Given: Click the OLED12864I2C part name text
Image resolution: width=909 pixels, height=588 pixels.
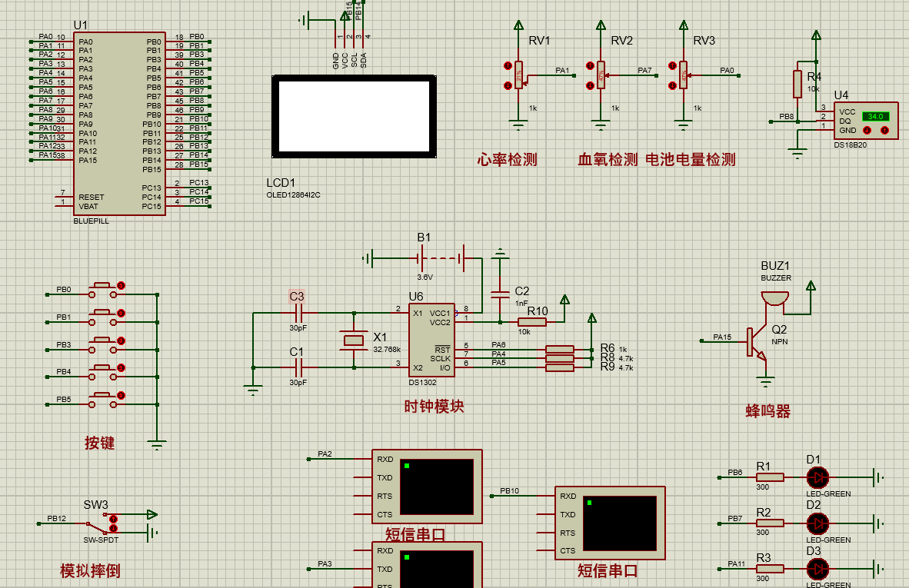Looking at the screenshot, I should 293,195.
